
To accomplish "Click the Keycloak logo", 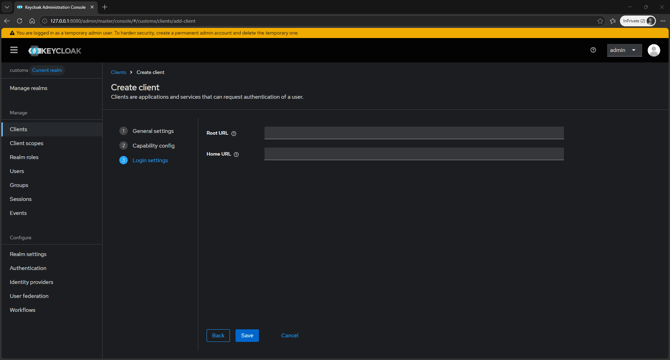I will point(55,51).
